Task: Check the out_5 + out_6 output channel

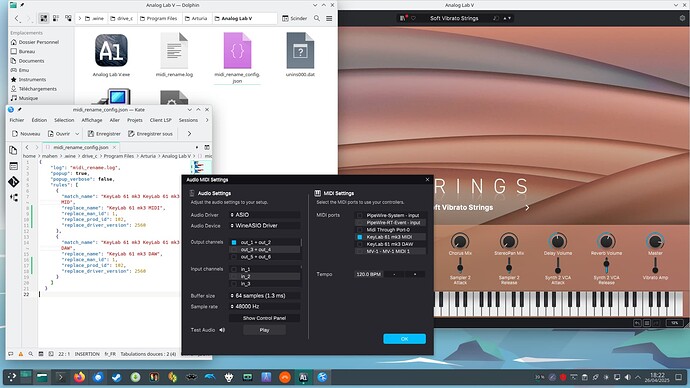Action: click(x=234, y=256)
